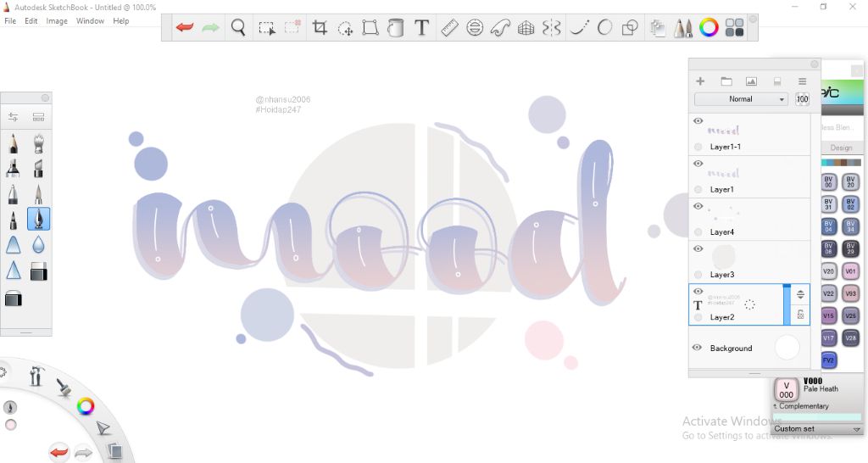
Task: Select the Airbrush in the brush palette
Action: [x=38, y=143]
